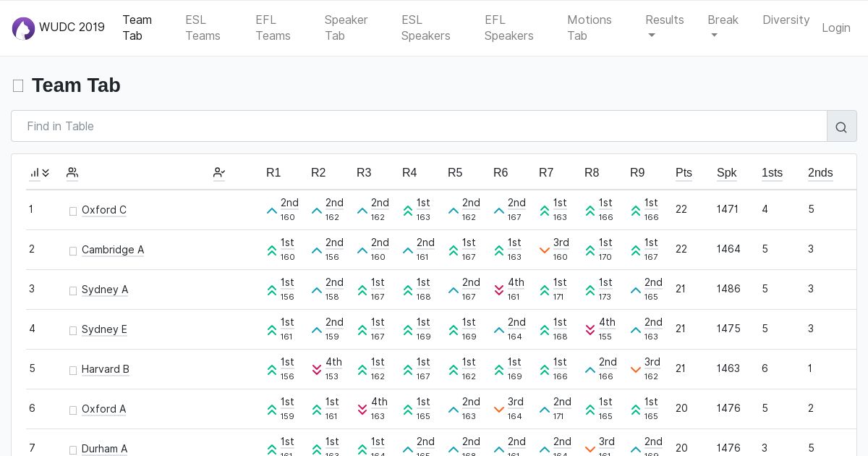Click Sydney A's R6 red down-arrow icon
868x456 pixels.
click(x=499, y=290)
